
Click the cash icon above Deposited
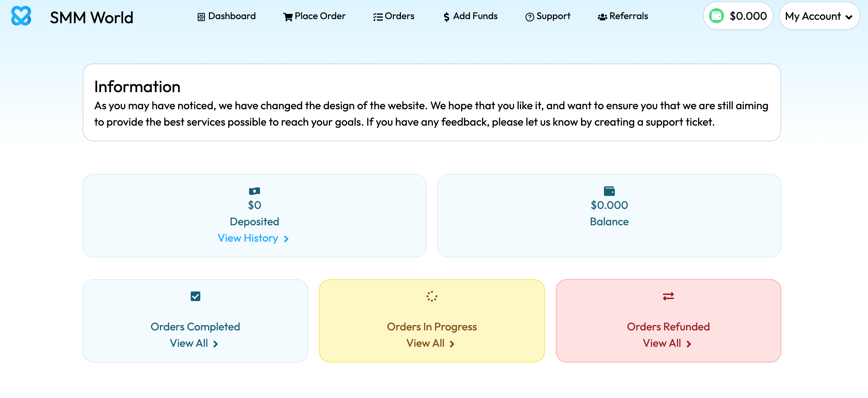coord(254,191)
